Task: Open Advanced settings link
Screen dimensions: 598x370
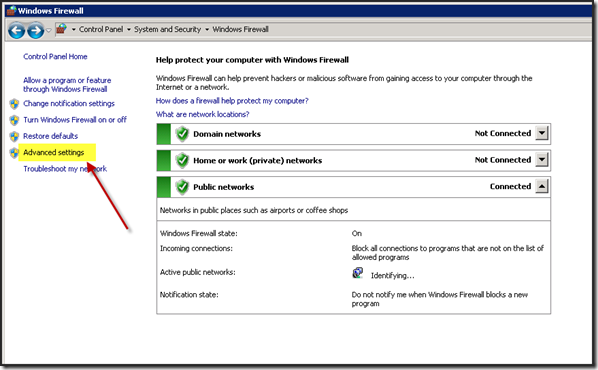Action: pos(53,152)
